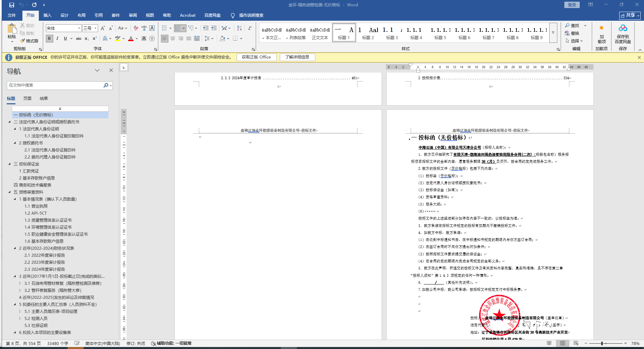Toggle strikethrough text formatting

[x=79, y=38]
